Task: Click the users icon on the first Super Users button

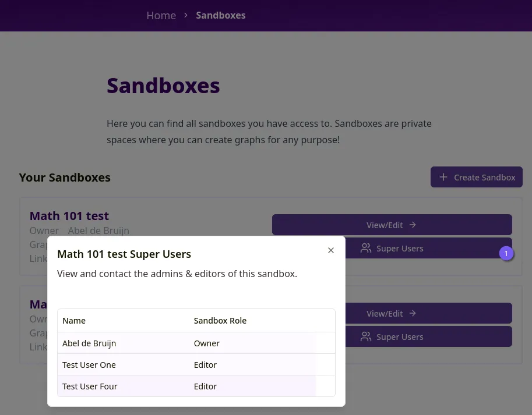Action: coord(366,249)
